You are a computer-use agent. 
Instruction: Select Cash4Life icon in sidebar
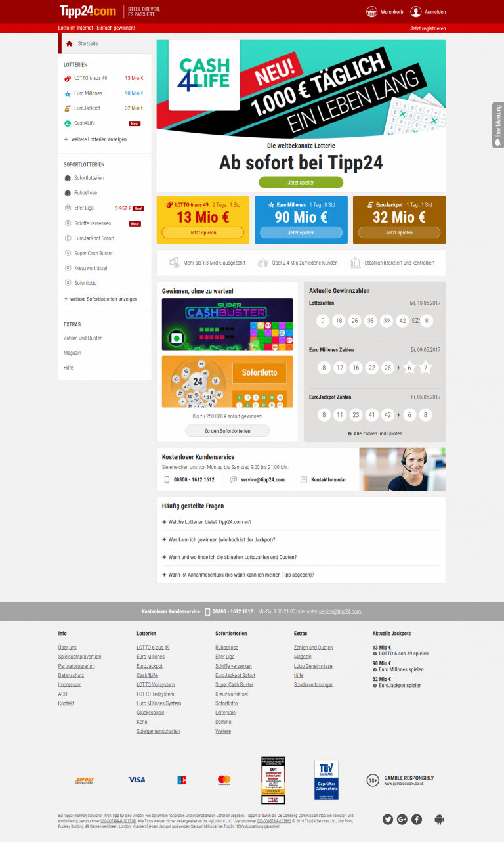pyautogui.click(x=68, y=123)
